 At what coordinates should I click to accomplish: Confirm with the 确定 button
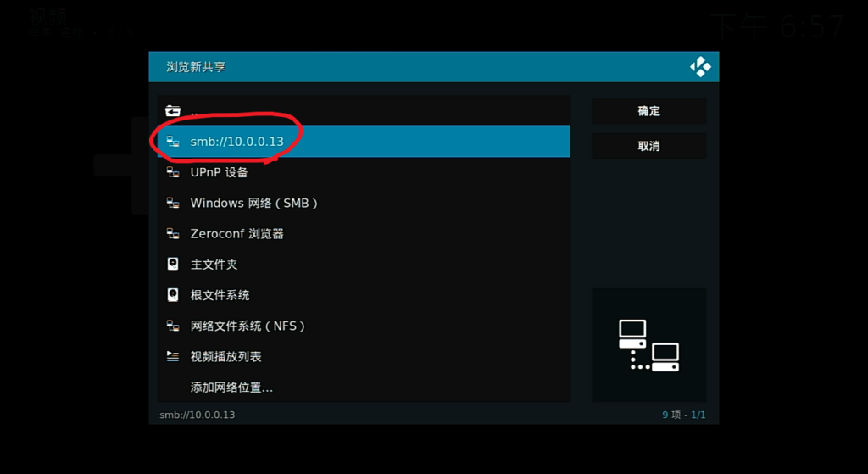[x=648, y=111]
